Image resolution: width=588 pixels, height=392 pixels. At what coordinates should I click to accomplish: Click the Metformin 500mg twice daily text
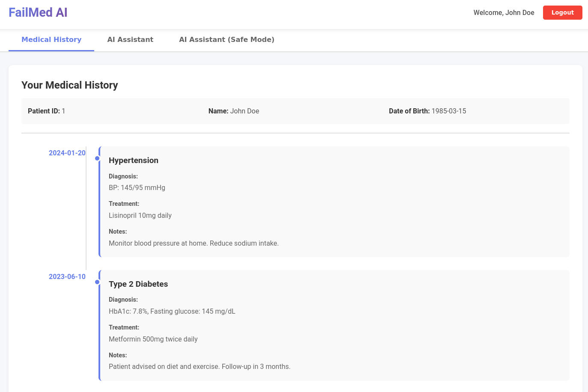pyautogui.click(x=153, y=339)
